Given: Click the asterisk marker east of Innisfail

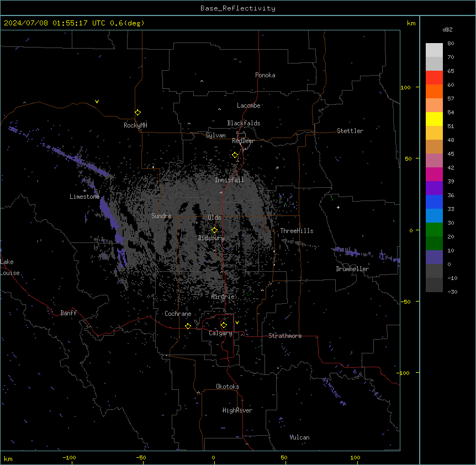Looking at the screenshot, I should click(x=277, y=167).
